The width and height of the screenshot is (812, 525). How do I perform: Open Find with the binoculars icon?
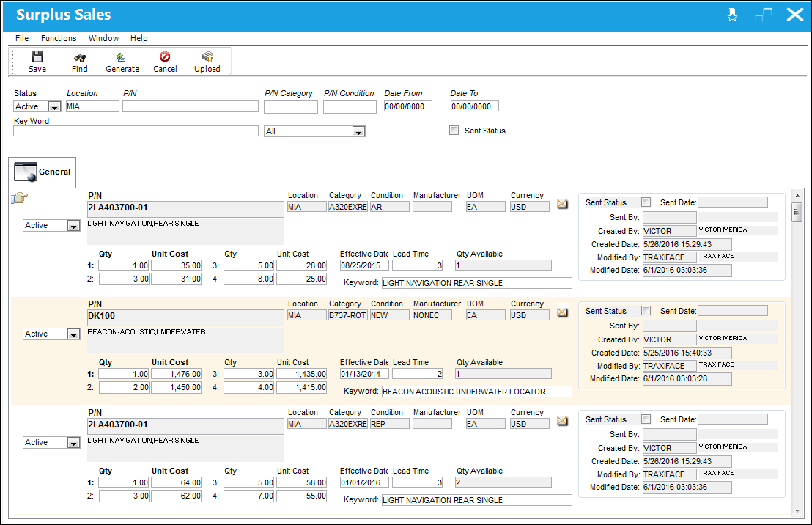pyautogui.click(x=80, y=57)
